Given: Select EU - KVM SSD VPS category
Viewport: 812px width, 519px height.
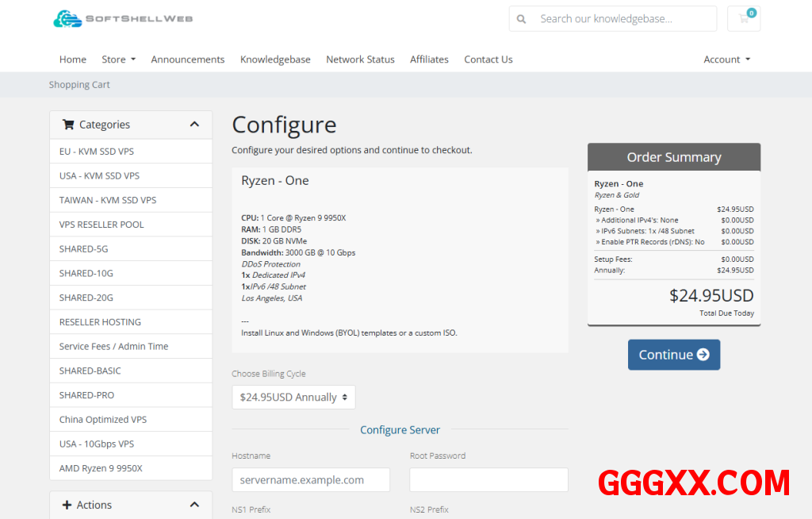Looking at the screenshot, I should 97,152.
